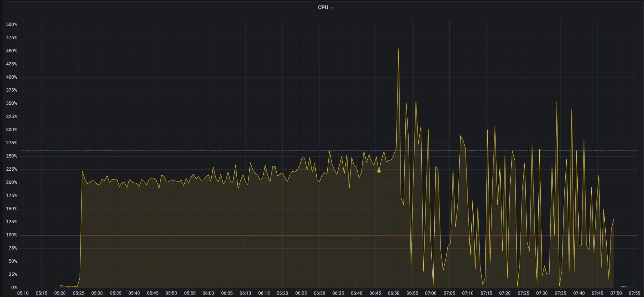Click the short green series line near 07:50
The height and width of the screenshot is (297, 644).
(628, 287)
